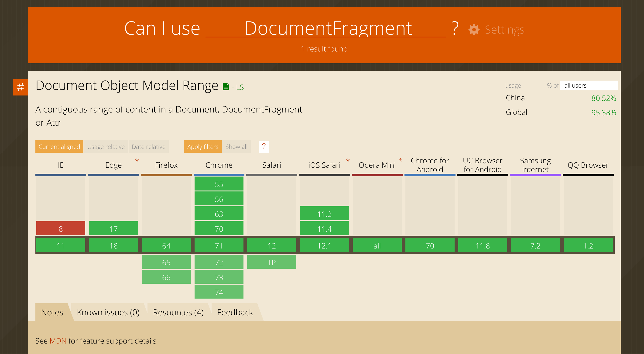Viewport: 644px width, 354px height.
Task: Click the Settings gear icon
Action: (474, 30)
